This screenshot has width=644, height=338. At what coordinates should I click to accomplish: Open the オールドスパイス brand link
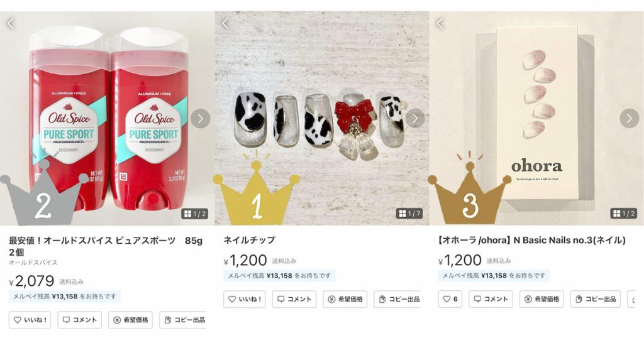point(33,263)
